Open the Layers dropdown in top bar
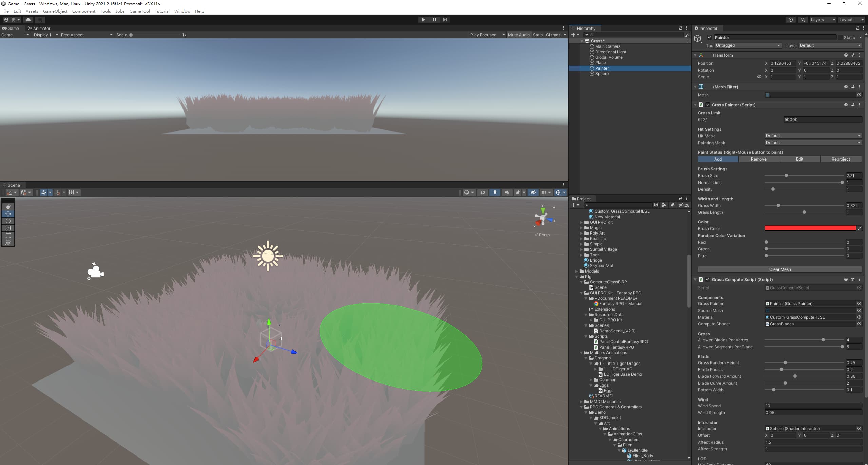 click(x=823, y=20)
